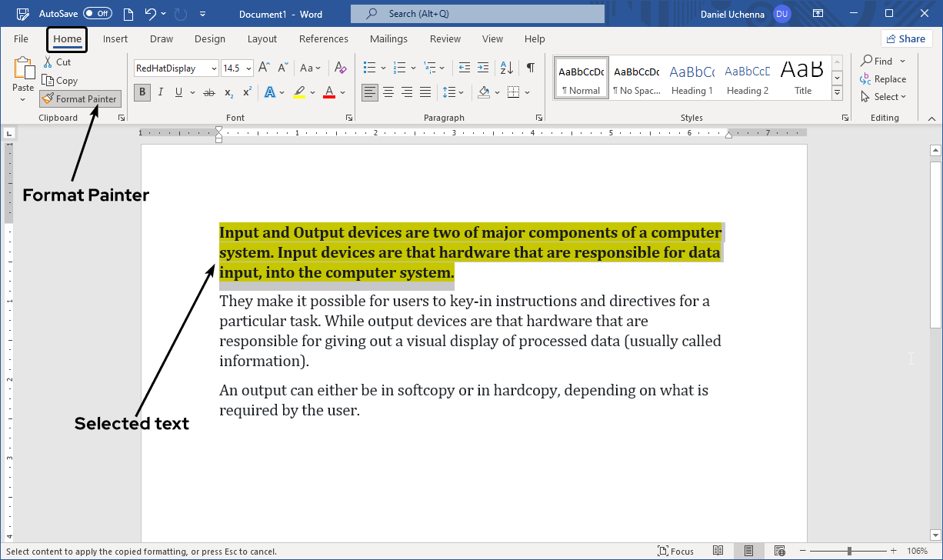
Task: Toggle Bold formatting
Action: point(142,92)
